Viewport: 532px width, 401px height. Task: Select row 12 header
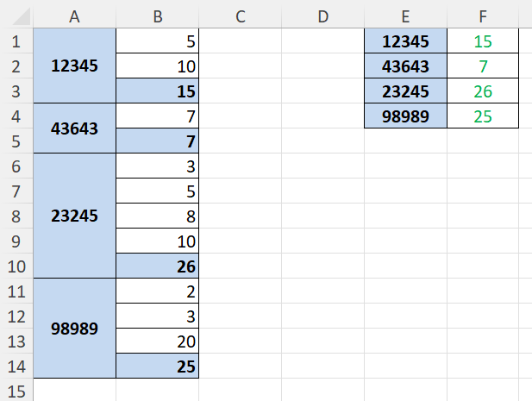coord(16,316)
